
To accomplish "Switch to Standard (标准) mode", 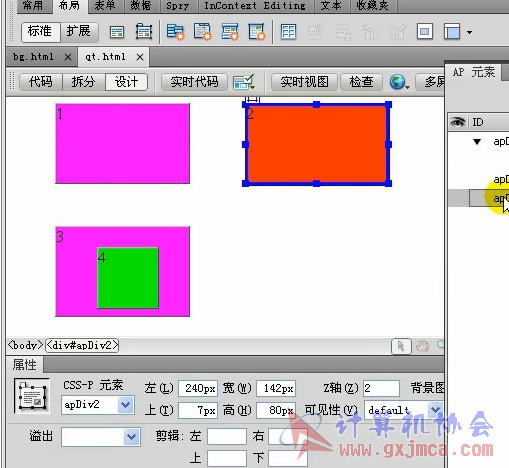I will pos(40,32).
